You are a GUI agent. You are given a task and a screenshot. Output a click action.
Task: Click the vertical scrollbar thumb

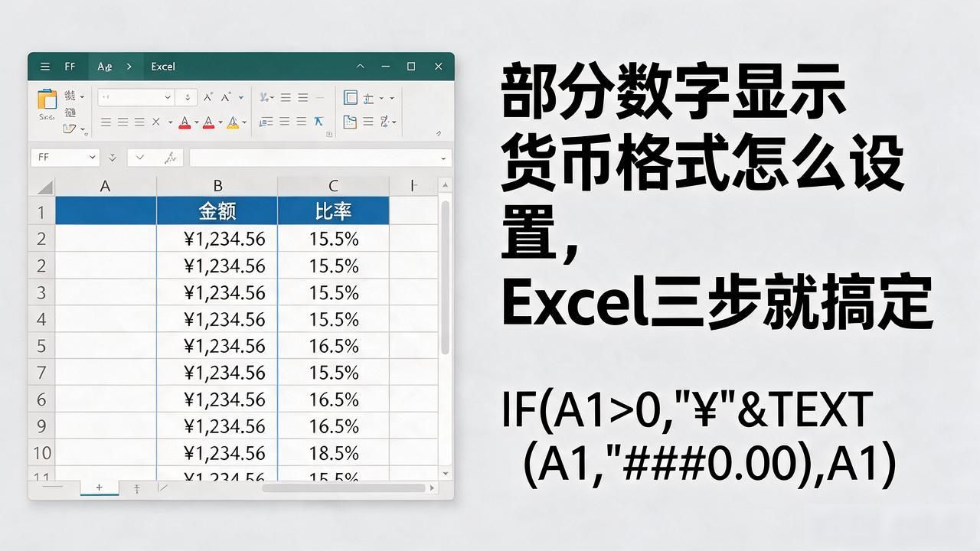click(446, 277)
